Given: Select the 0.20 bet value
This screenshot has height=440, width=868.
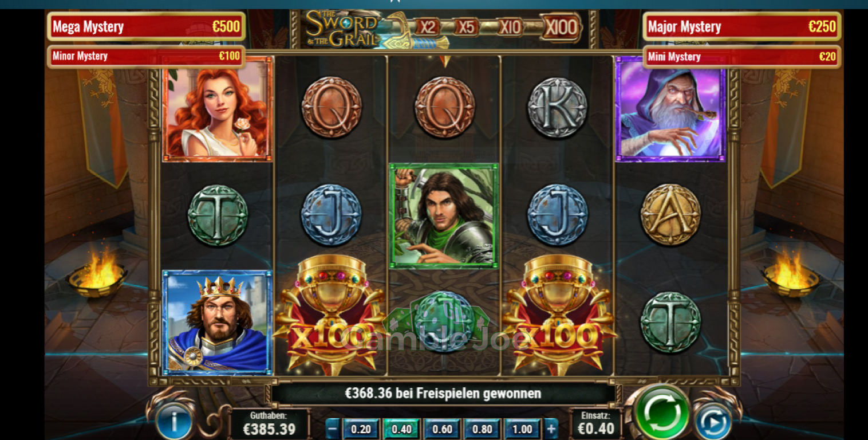Looking at the screenshot, I should coord(360,429).
